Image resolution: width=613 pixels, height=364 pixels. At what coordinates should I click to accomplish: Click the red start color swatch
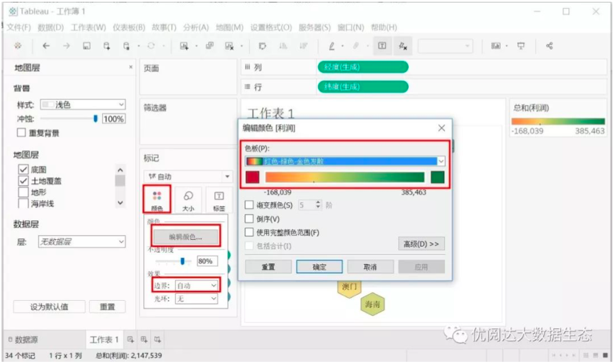point(252,178)
